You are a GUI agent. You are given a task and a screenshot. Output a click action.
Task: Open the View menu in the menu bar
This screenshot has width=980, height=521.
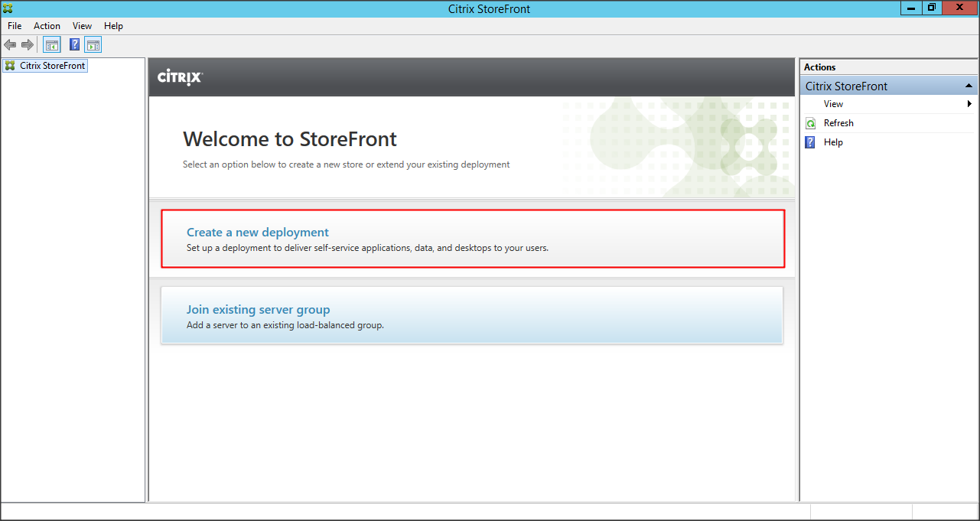(83, 26)
